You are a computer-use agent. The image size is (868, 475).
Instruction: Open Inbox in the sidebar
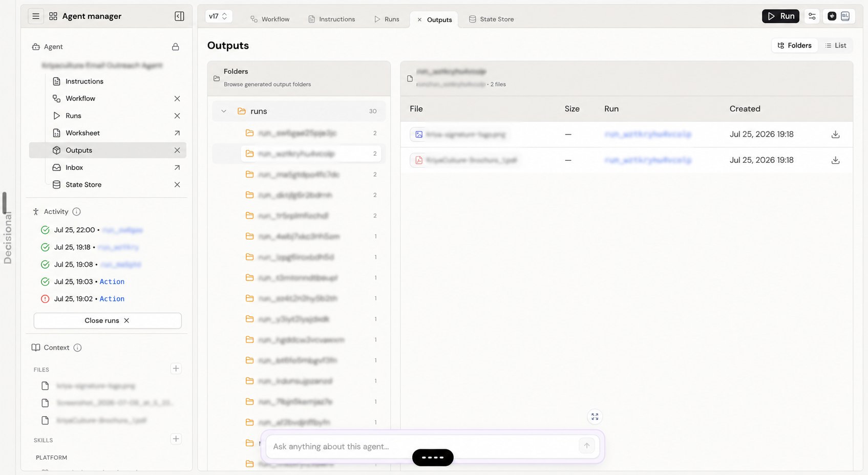pyautogui.click(x=74, y=167)
